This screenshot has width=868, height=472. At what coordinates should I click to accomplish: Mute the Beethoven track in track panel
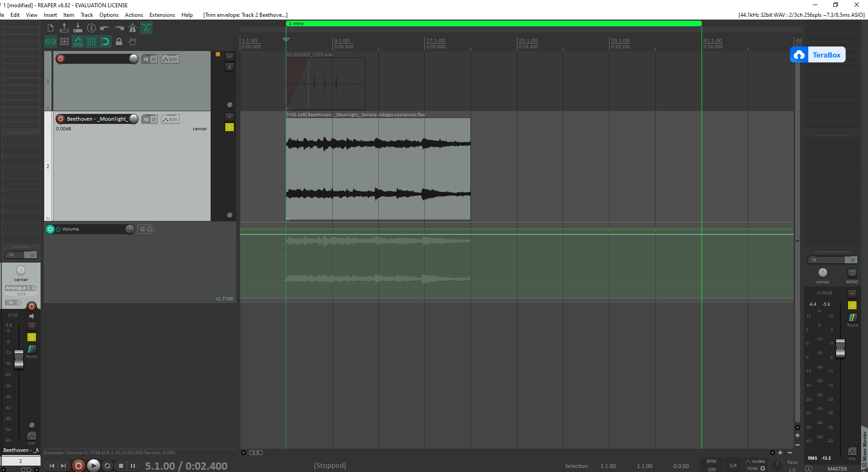click(x=230, y=117)
